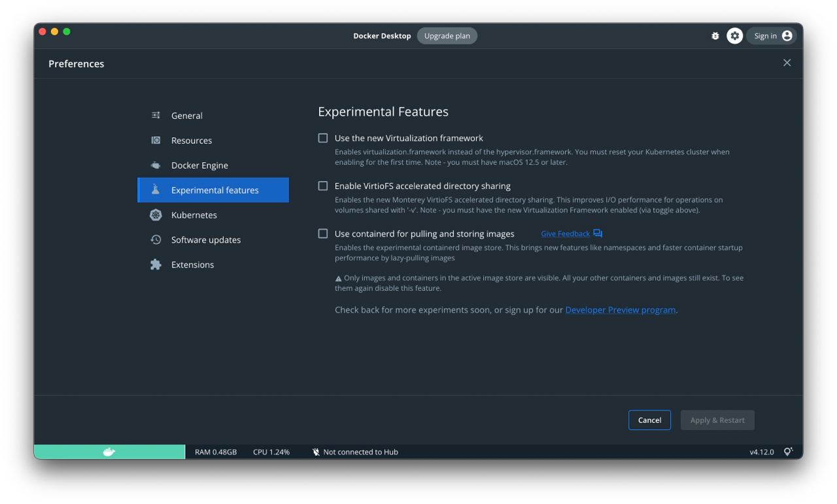Click the user account avatar icon
Viewport: 837px width, 504px height.
tap(787, 36)
